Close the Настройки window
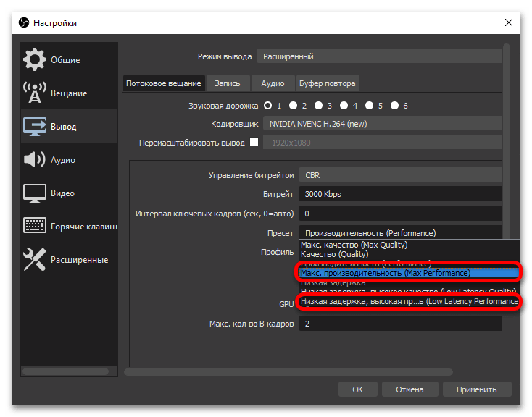 508,22
